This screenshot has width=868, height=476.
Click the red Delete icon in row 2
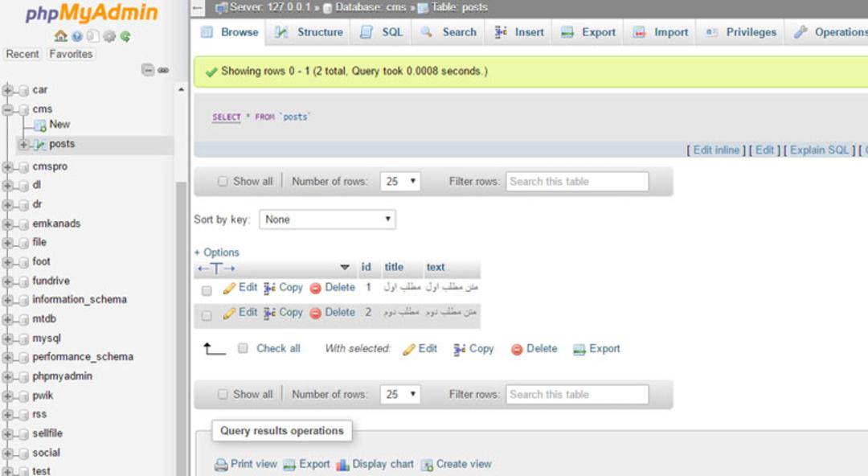316,313
